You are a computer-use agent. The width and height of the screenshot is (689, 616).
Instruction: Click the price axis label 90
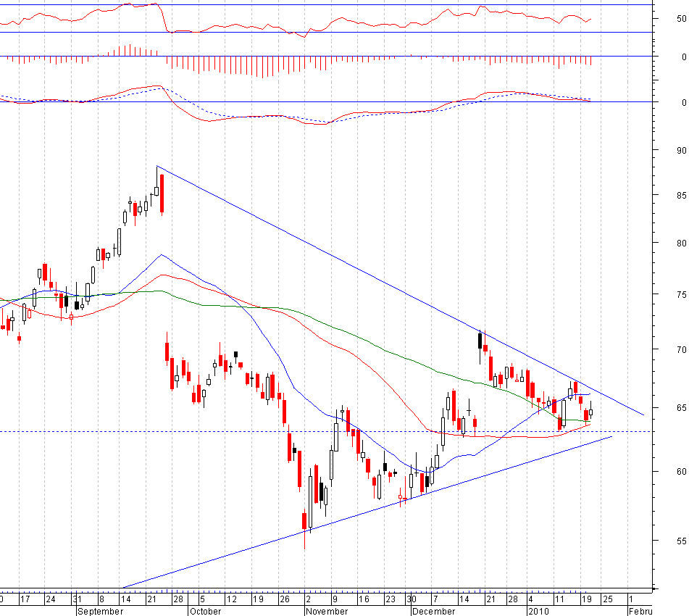coord(681,150)
